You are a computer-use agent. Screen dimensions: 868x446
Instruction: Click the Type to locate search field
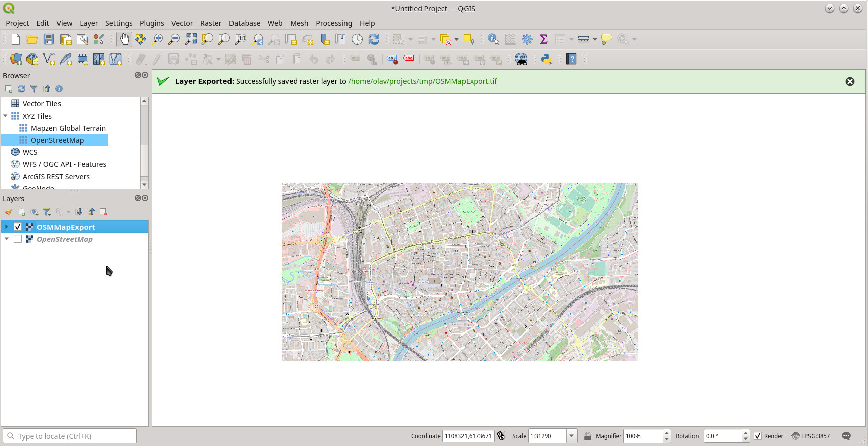[70, 436]
